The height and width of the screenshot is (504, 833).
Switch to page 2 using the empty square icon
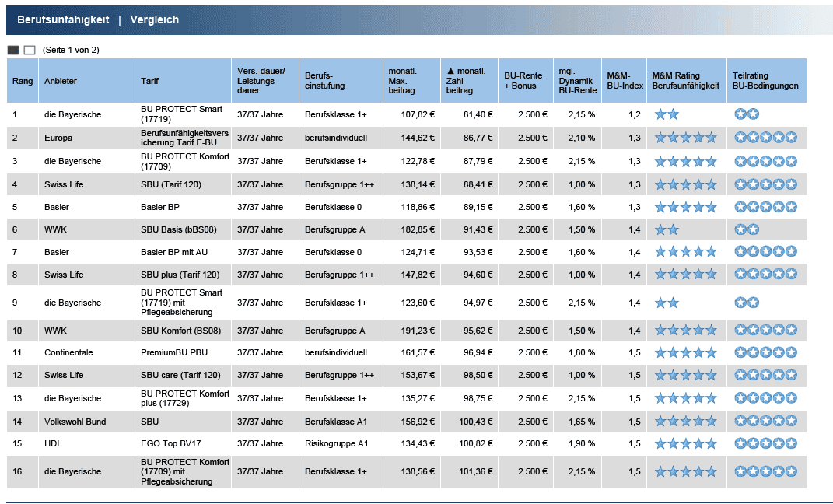30,50
